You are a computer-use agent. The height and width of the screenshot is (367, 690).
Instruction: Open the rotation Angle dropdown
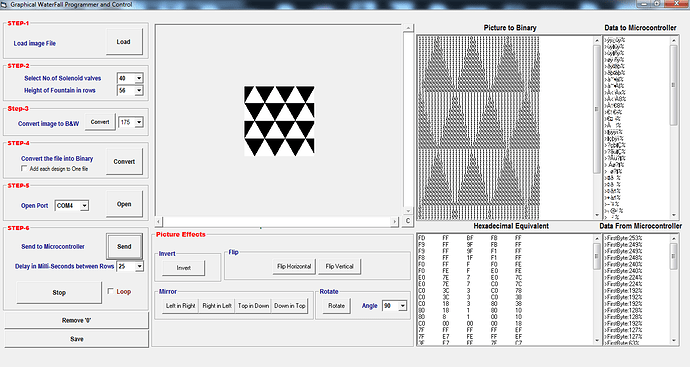point(402,306)
